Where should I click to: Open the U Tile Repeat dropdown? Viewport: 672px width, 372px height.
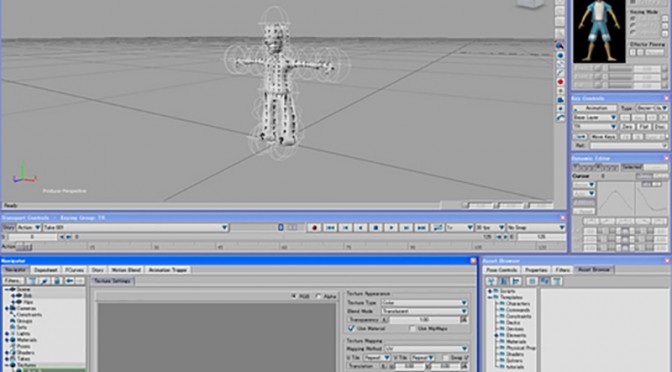[x=377, y=357]
